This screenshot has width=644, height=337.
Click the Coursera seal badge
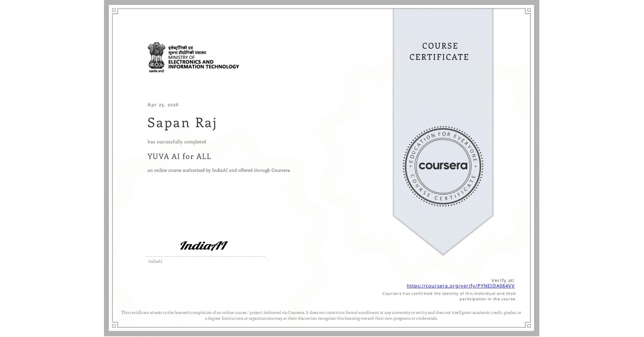pyautogui.click(x=443, y=166)
